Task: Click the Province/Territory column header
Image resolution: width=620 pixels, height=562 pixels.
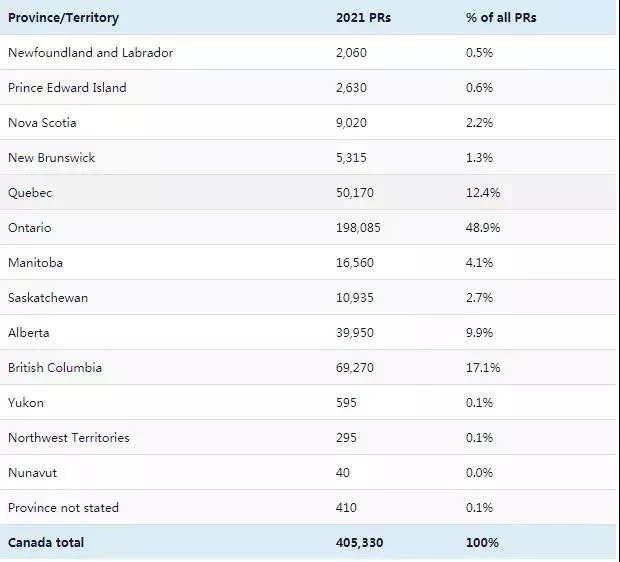Action: click(63, 18)
